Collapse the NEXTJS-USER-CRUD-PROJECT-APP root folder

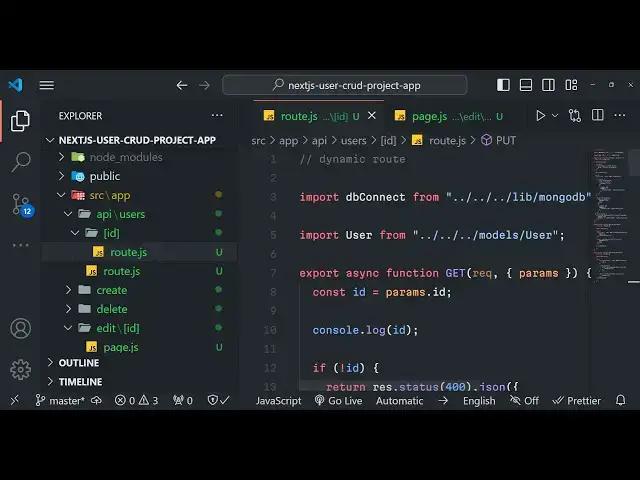pos(50,140)
